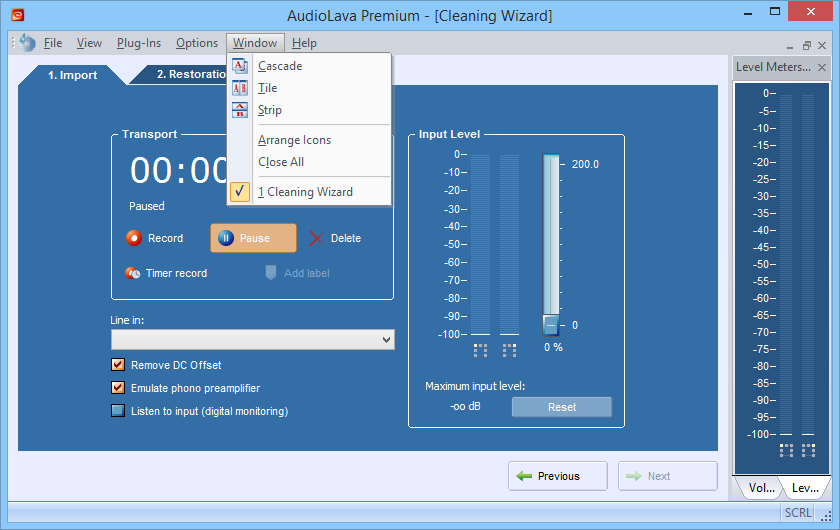
Task: Click the Tile windows icon
Action: pyautogui.click(x=239, y=88)
